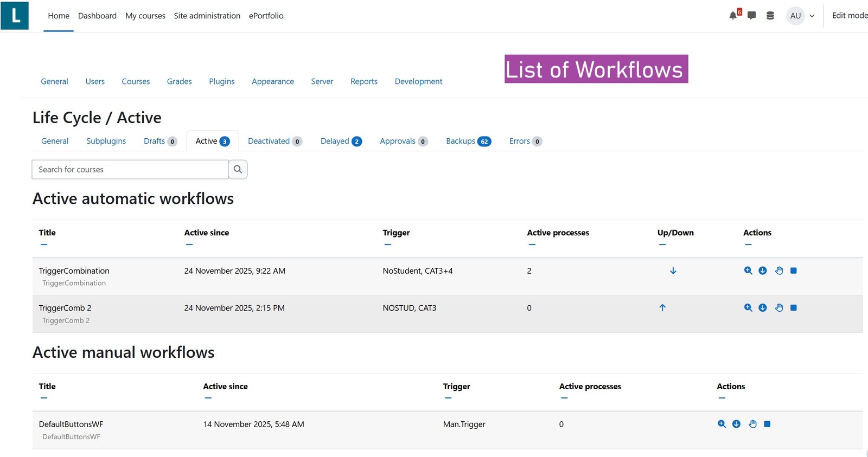The image size is (868, 457).
Task: Expand the user menu chevron next to AU
Action: click(x=812, y=16)
